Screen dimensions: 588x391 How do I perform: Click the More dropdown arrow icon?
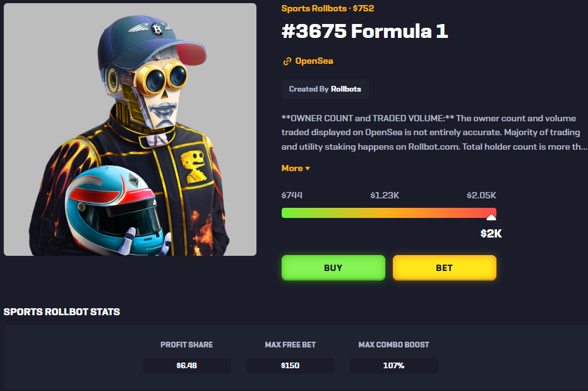pos(308,169)
